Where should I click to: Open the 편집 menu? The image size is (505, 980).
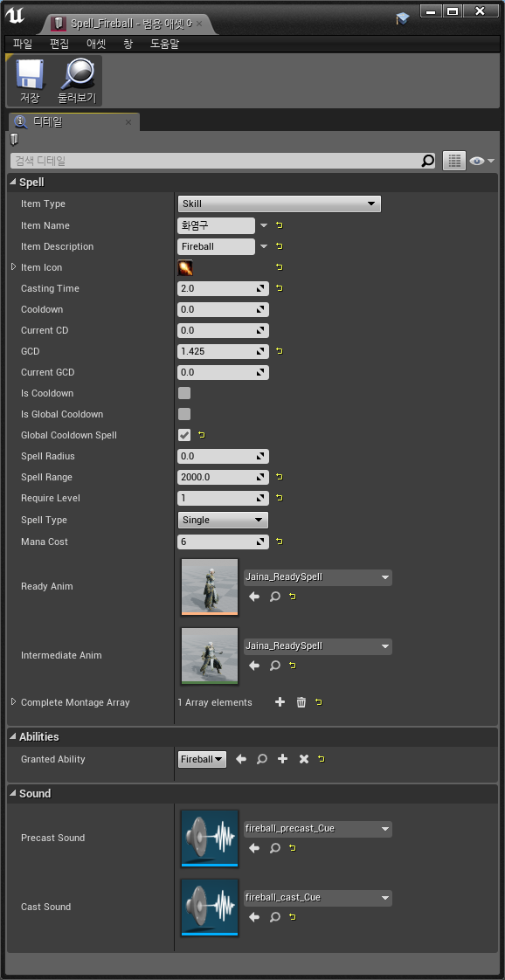pos(59,44)
